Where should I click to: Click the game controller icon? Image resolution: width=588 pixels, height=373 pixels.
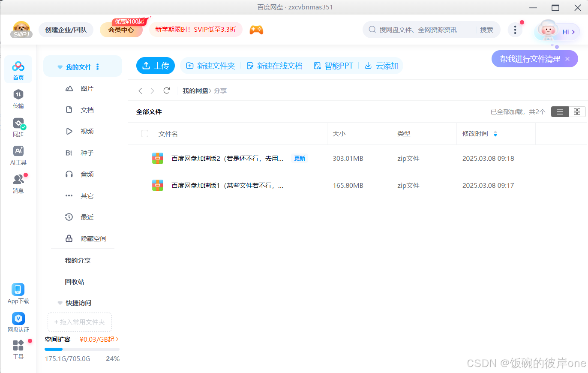[x=256, y=30]
